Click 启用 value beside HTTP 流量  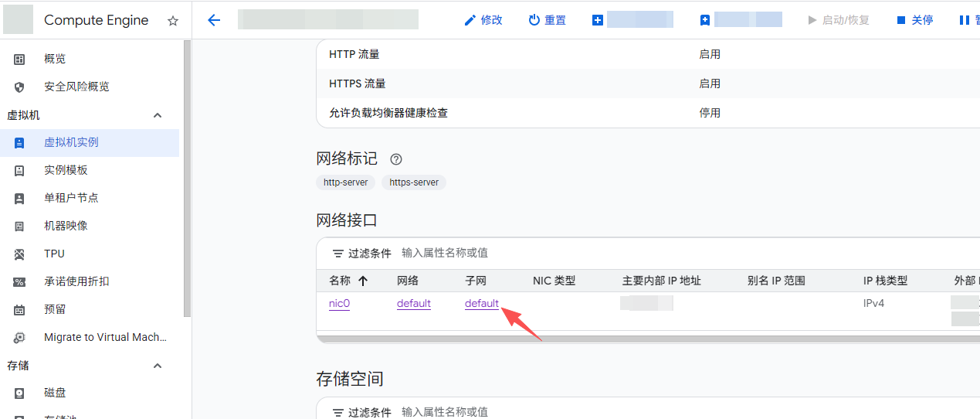710,54
